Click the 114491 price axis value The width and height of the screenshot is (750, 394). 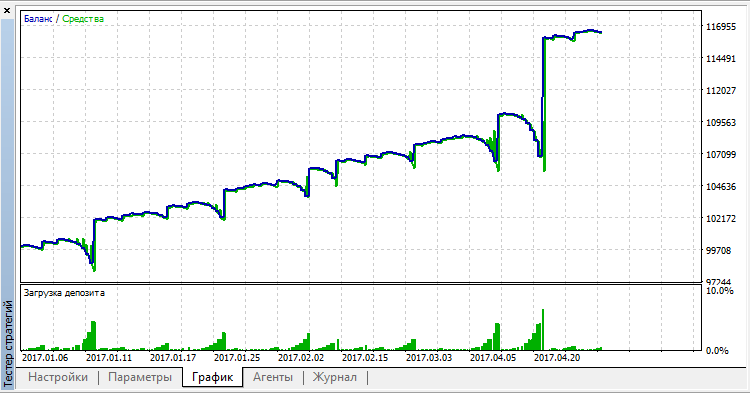point(721,59)
